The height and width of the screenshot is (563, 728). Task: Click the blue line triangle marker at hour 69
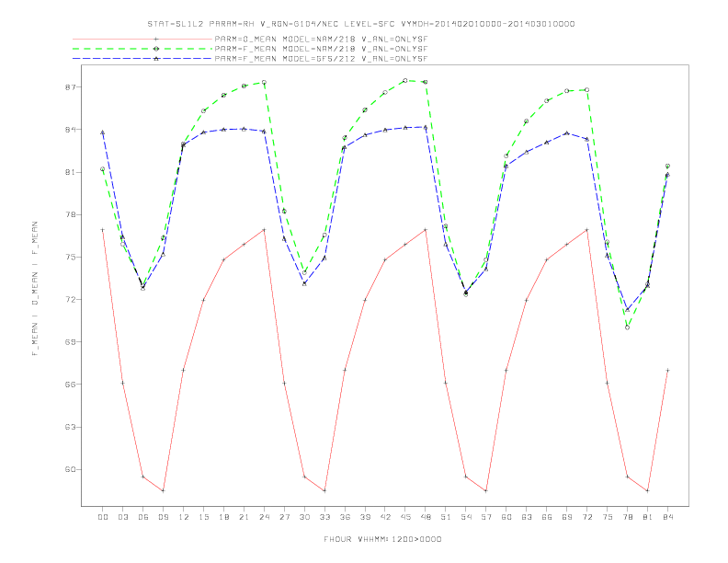point(567,132)
